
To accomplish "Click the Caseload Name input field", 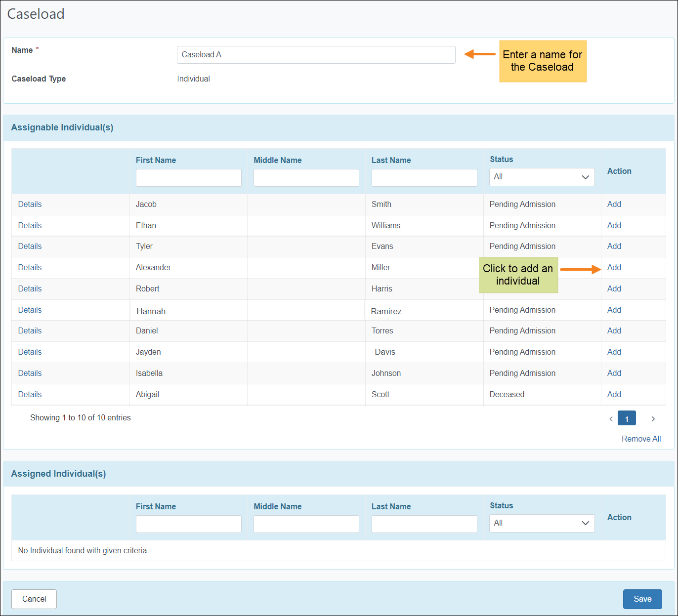I will [x=316, y=55].
